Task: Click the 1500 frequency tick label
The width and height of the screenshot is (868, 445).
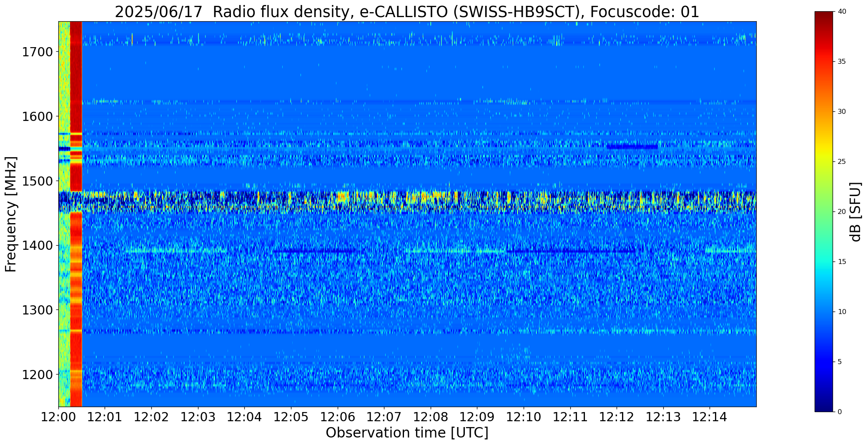Action: pyautogui.click(x=37, y=181)
